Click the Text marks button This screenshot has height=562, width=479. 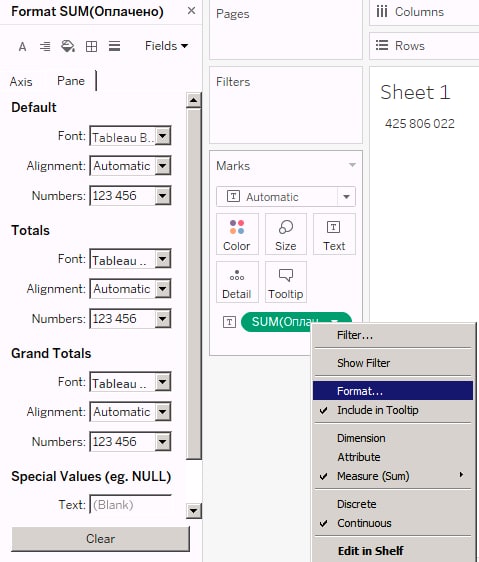334,234
